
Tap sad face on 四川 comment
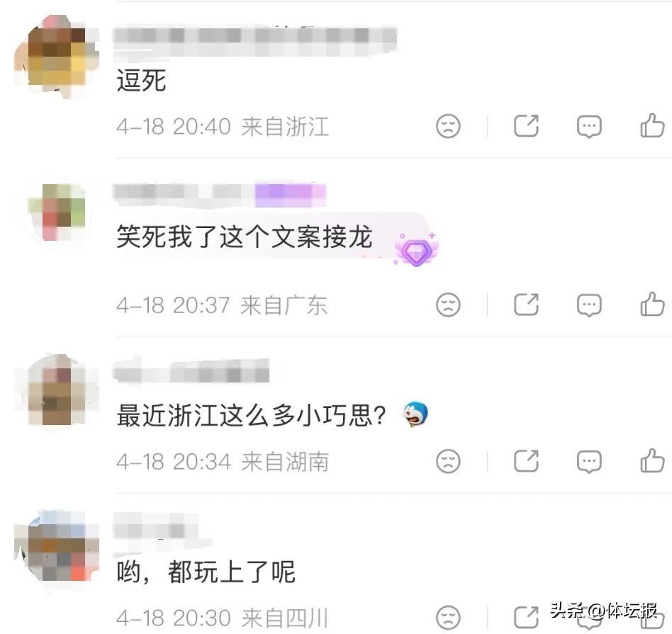(x=448, y=617)
